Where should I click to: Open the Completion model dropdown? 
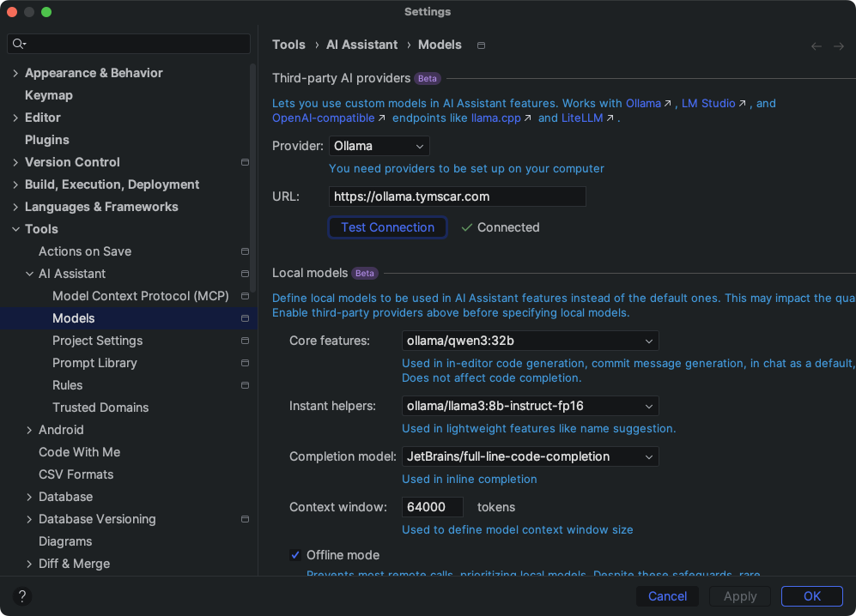pos(530,456)
